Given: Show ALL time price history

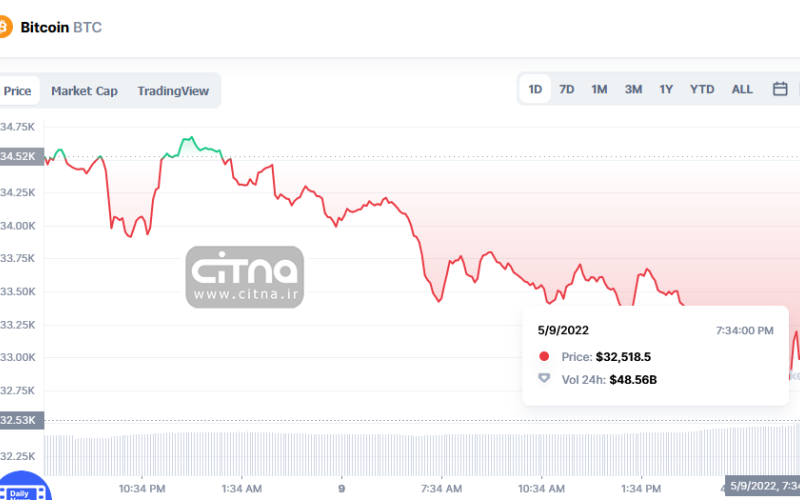Looking at the screenshot, I should pyautogui.click(x=742, y=89).
